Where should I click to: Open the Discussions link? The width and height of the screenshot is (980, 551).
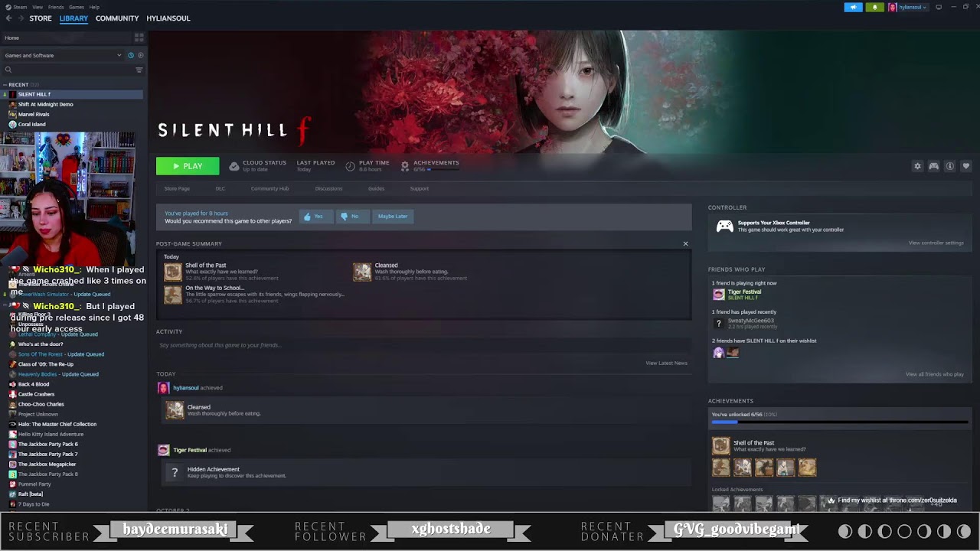pyautogui.click(x=328, y=188)
